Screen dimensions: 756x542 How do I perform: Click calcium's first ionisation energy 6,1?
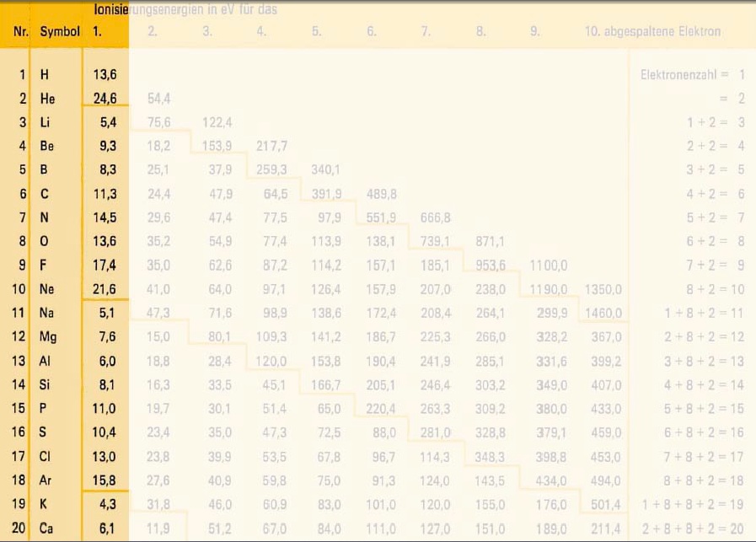107,529
